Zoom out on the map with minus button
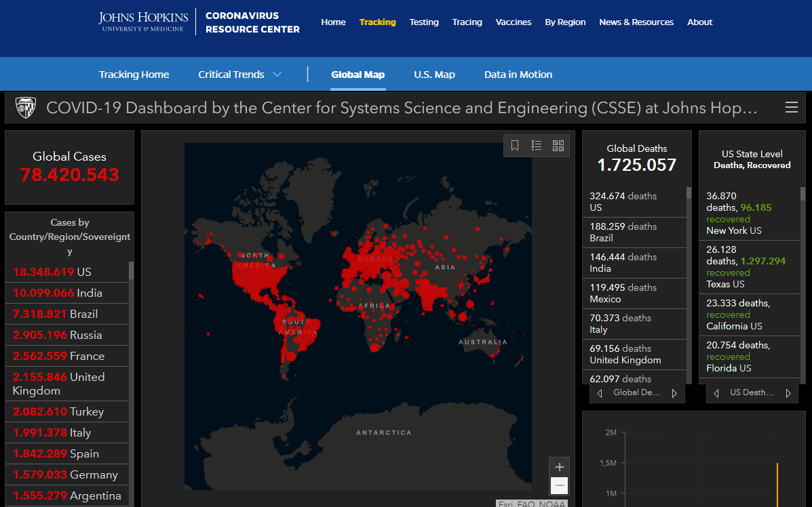Viewport: 812px width, 507px height. [559, 486]
